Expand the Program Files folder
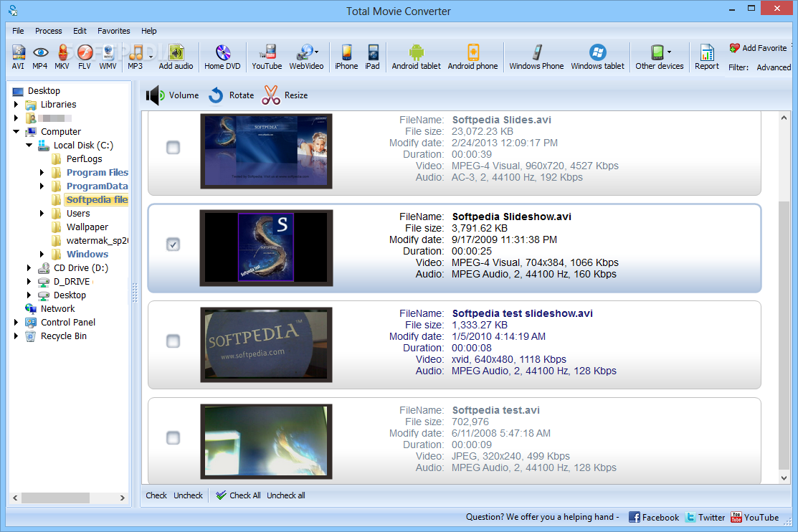 (x=42, y=173)
